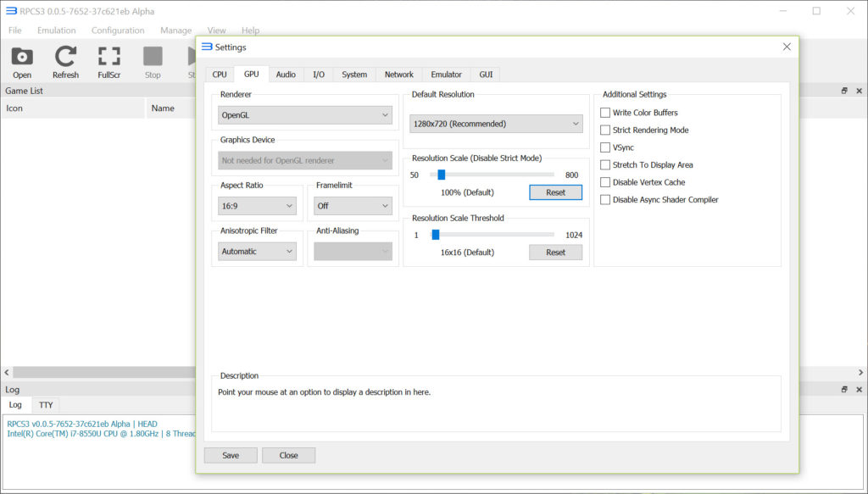This screenshot has width=868, height=494.
Task: Switch to the CPU tab
Action: pos(220,74)
